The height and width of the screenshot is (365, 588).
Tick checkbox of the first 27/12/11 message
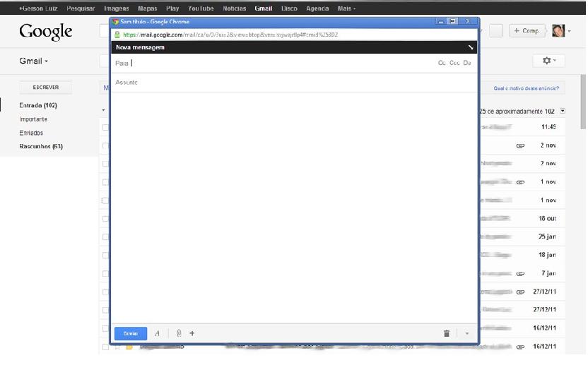105,292
